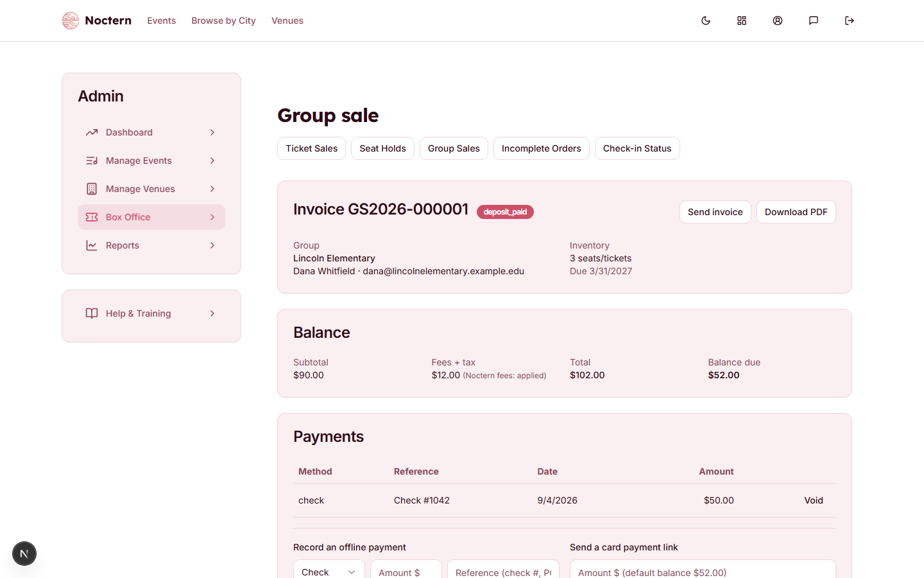
Task: Click the $102.00 total value
Action: click(587, 375)
